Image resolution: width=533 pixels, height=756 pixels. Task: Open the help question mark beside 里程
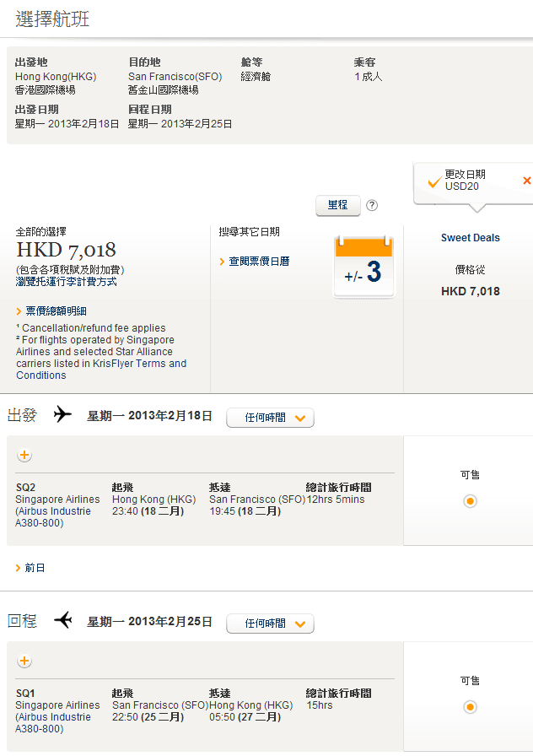pos(372,205)
